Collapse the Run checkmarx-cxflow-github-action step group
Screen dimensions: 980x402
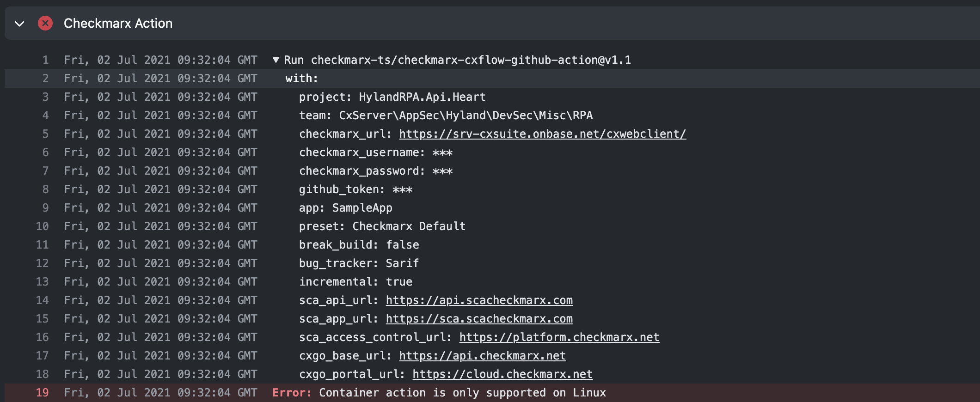click(x=276, y=59)
